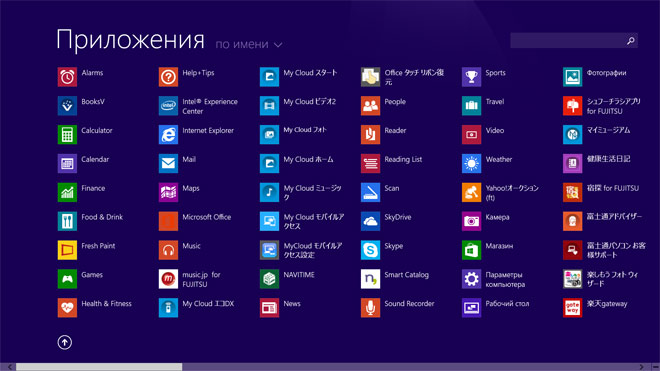Click the scrollbar left arrow

(x=9, y=367)
